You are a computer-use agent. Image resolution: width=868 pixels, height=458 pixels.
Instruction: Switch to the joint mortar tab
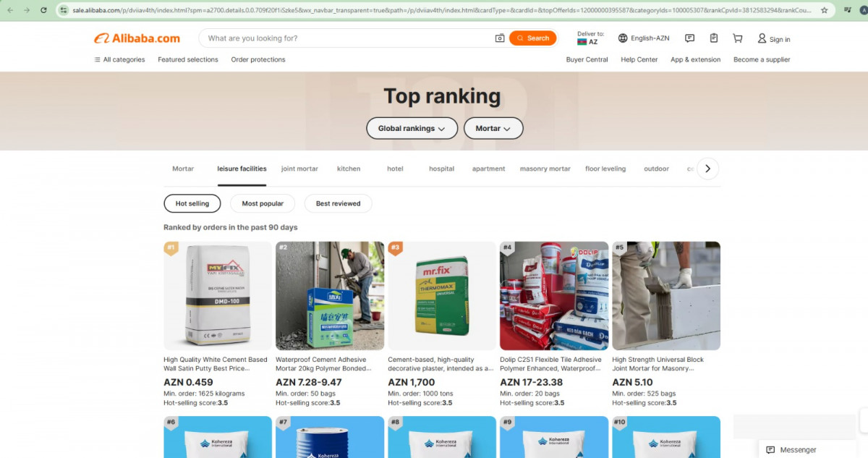pos(299,169)
